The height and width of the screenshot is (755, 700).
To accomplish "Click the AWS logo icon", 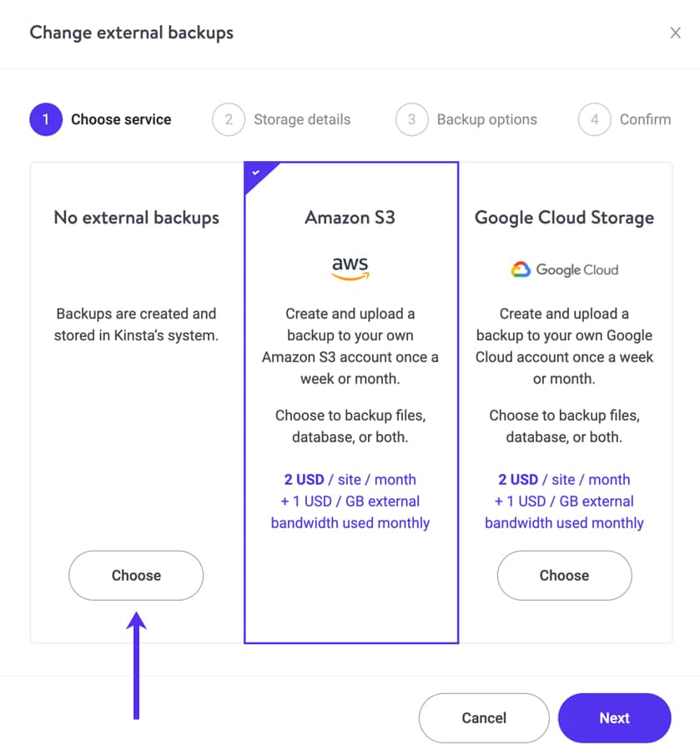I will (x=350, y=269).
